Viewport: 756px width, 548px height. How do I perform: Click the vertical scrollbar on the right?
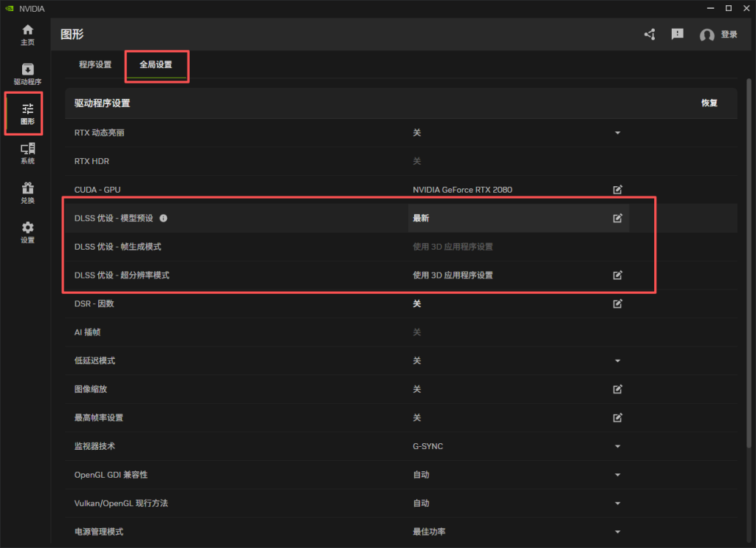click(x=749, y=263)
